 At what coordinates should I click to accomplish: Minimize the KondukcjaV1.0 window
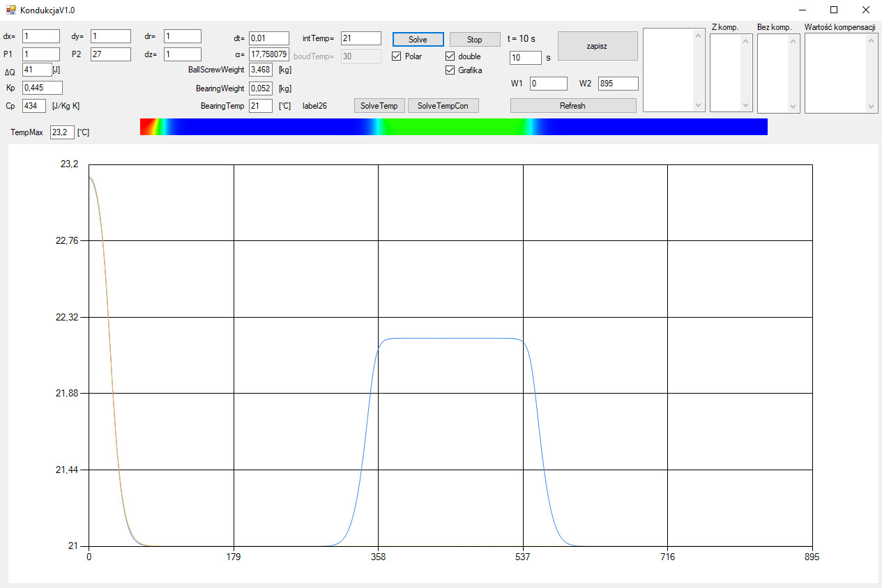coord(802,10)
